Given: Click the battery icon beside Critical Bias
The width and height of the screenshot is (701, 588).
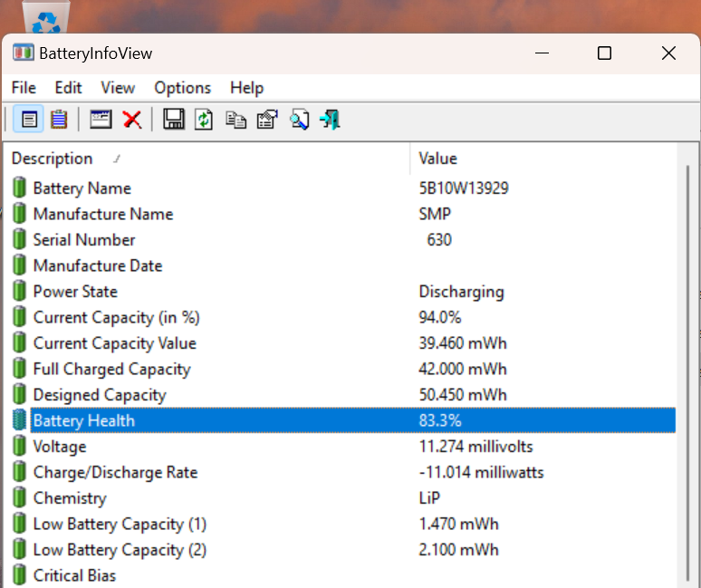Looking at the screenshot, I should coord(19,575).
